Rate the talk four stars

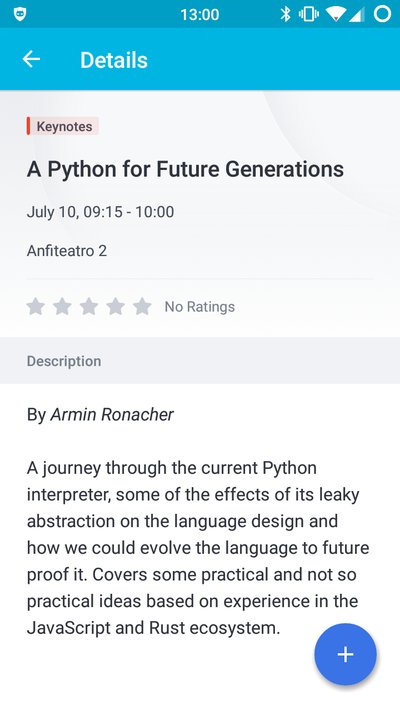point(116,307)
